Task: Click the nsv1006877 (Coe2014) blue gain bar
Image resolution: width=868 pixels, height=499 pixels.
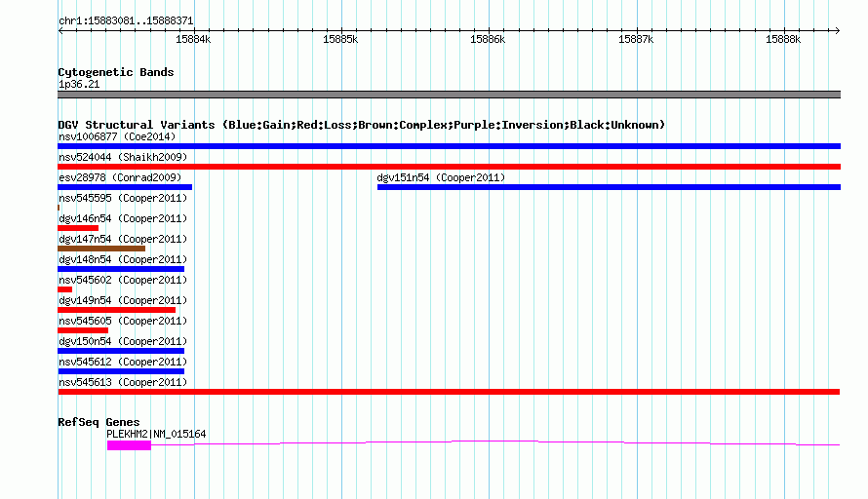Action: (449, 146)
